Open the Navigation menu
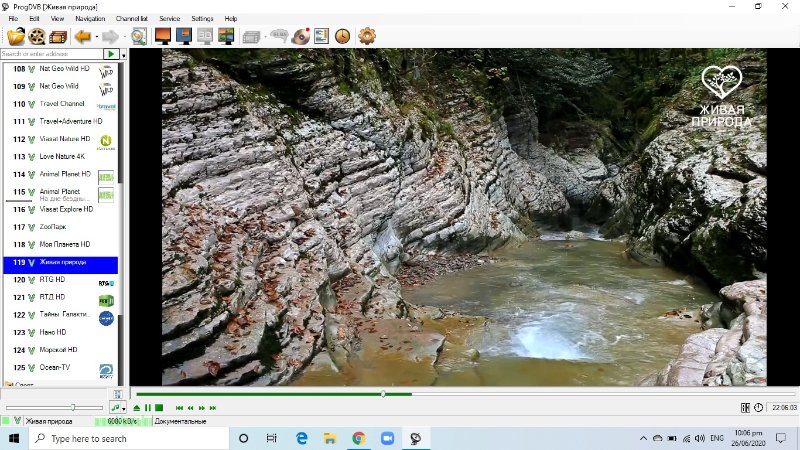 point(90,18)
